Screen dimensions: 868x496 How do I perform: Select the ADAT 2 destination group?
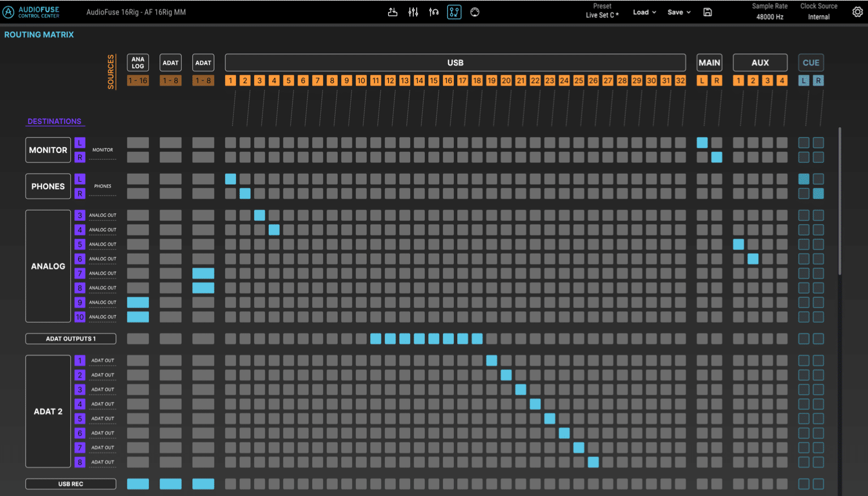48,412
